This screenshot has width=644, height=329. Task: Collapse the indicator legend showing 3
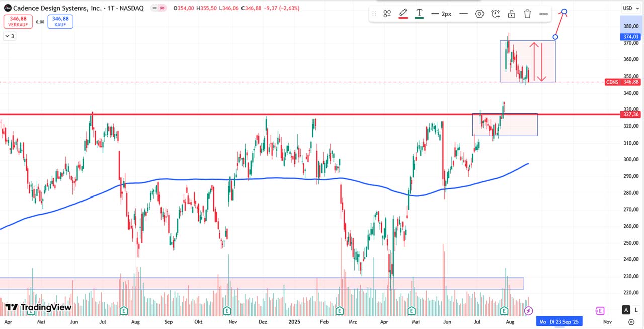click(9, 36)
